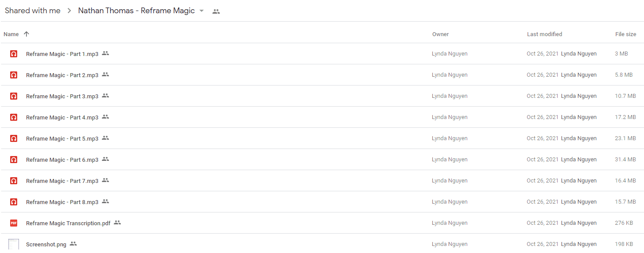Click the PDF icon for Reframe Magic Transcription
This screenshot has width=644, height=253.
click(14, 223)
